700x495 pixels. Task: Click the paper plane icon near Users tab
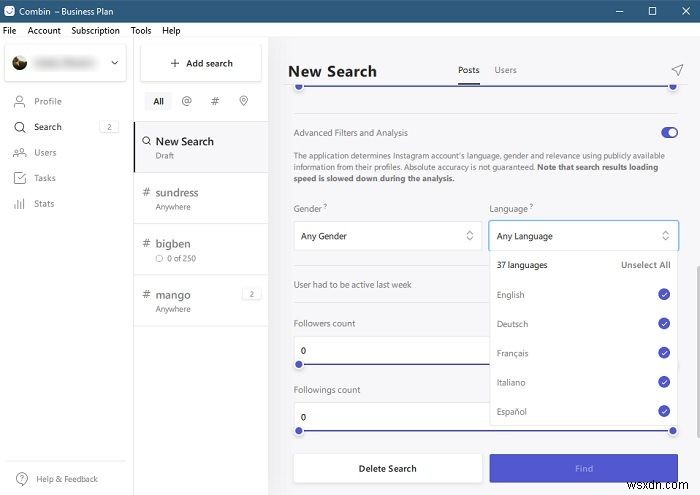[x=677, y=70]
